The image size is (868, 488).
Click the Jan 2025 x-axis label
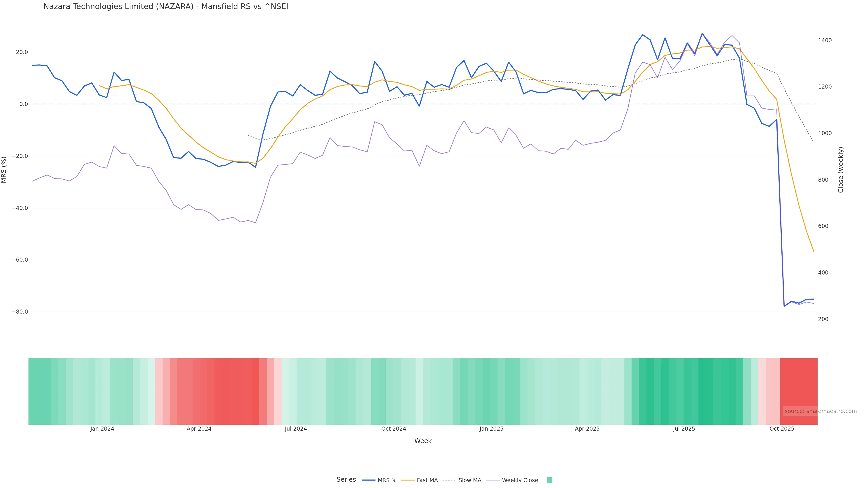[491, 429]
